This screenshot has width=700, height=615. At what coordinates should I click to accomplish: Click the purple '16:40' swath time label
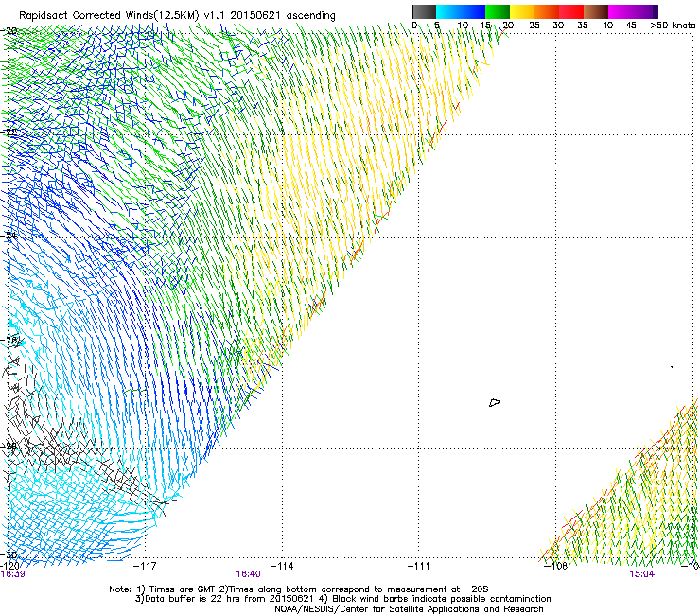click(x=248, y=574)
